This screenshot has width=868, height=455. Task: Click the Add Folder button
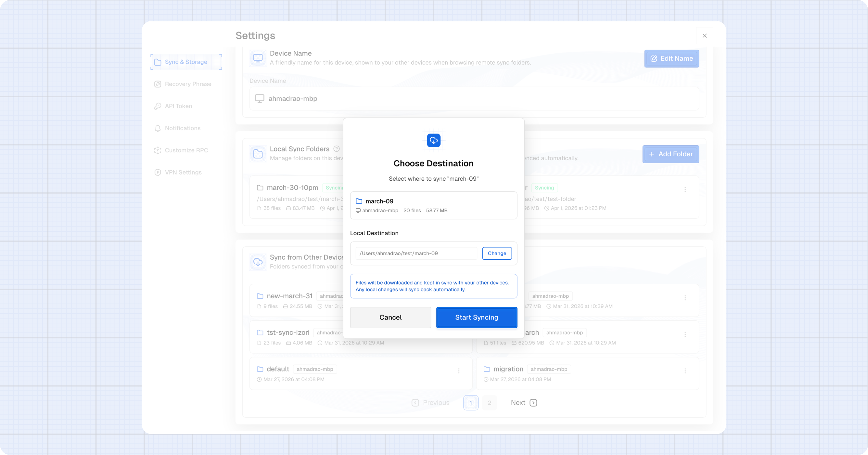[x=670, y=154]
